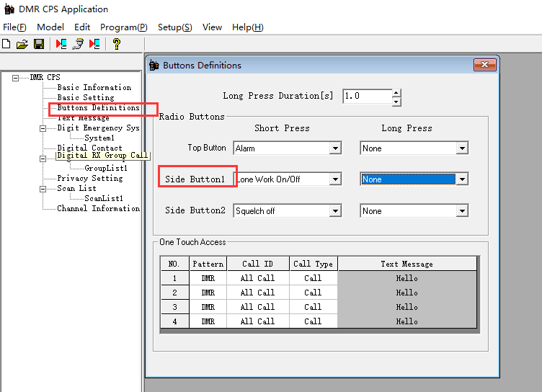Click the cable connection toolbar icon
The image size is (542, 392).
pyautogui.click(x=78, y=44)
